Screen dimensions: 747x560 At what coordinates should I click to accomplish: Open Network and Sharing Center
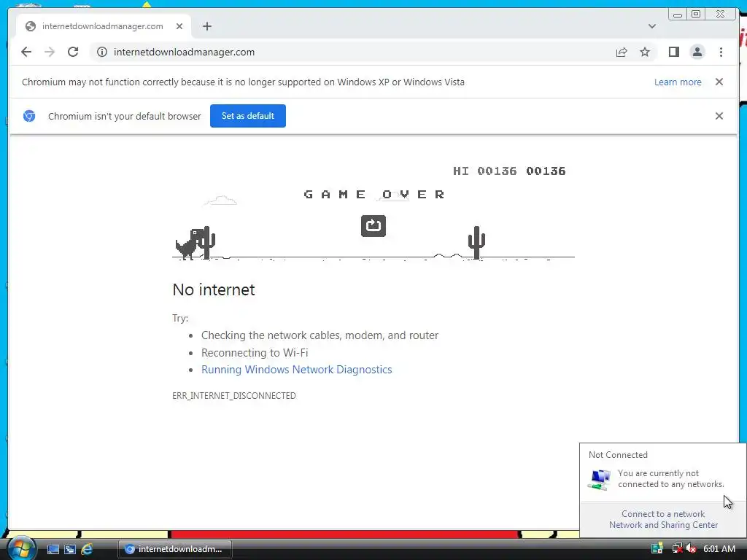pos(663,525)
